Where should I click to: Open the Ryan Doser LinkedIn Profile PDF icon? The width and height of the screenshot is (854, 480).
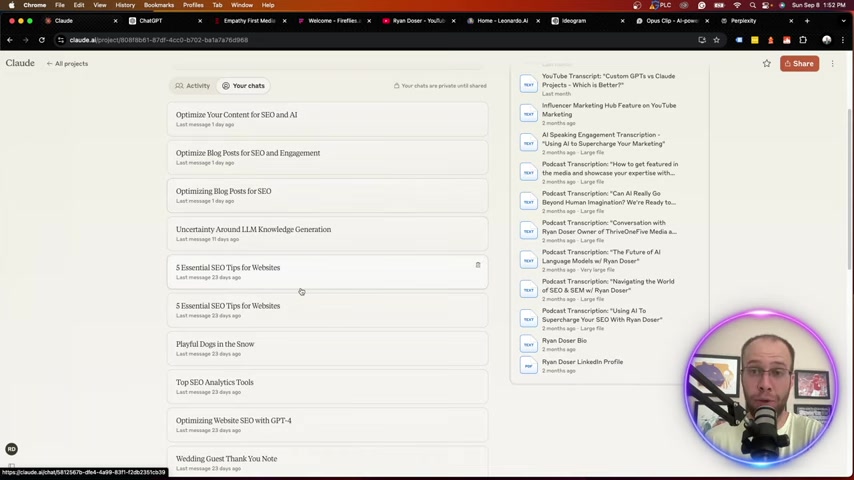tap(528, 366)
